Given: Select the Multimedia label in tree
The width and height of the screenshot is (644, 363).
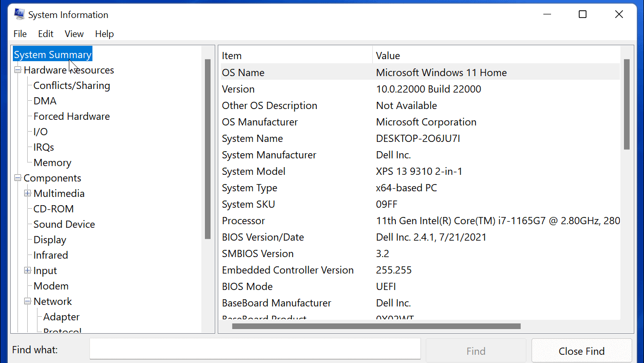Looking at the screenshot, I should click(59, 193).
